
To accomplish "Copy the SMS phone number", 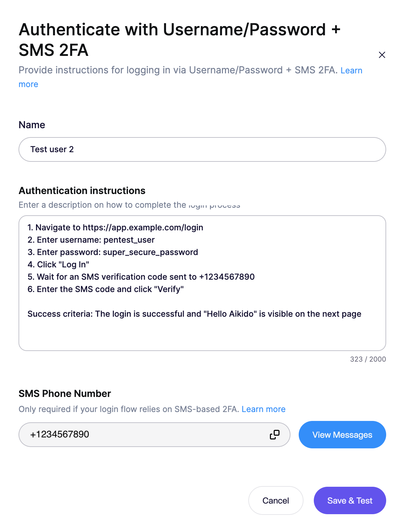I will click(274, 435).
